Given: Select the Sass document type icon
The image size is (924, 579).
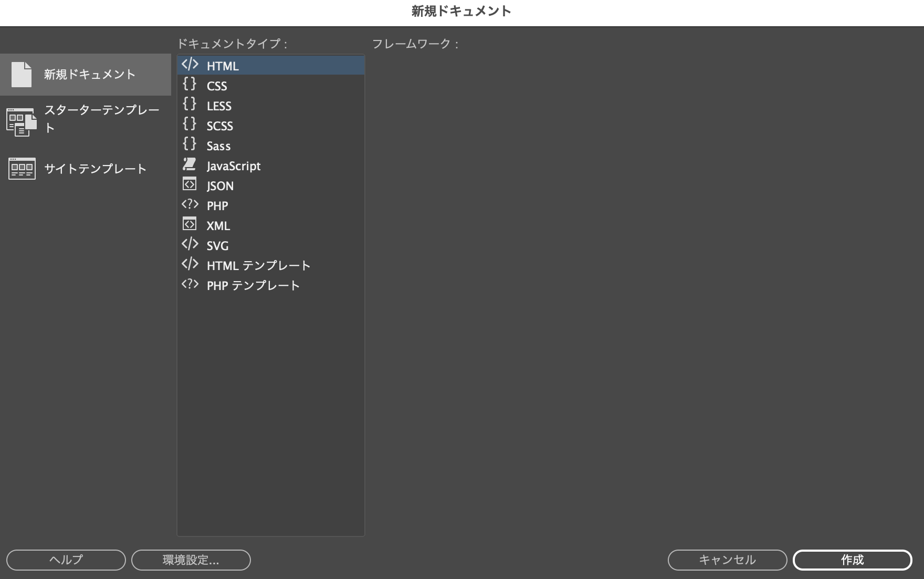Looking at the screenshot, I should coord(190,144).
